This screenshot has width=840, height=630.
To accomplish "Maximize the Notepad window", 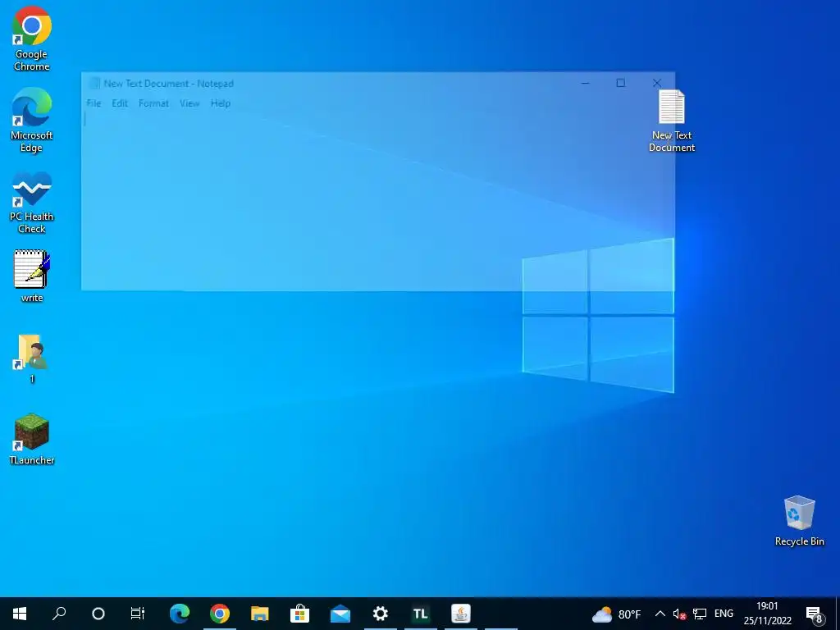I will [x=620, y=83].
